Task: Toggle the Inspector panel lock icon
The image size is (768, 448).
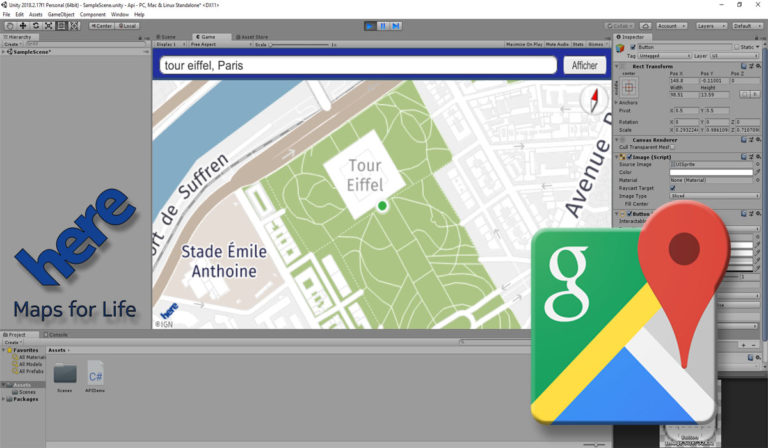Action: [x=757, y=37]
